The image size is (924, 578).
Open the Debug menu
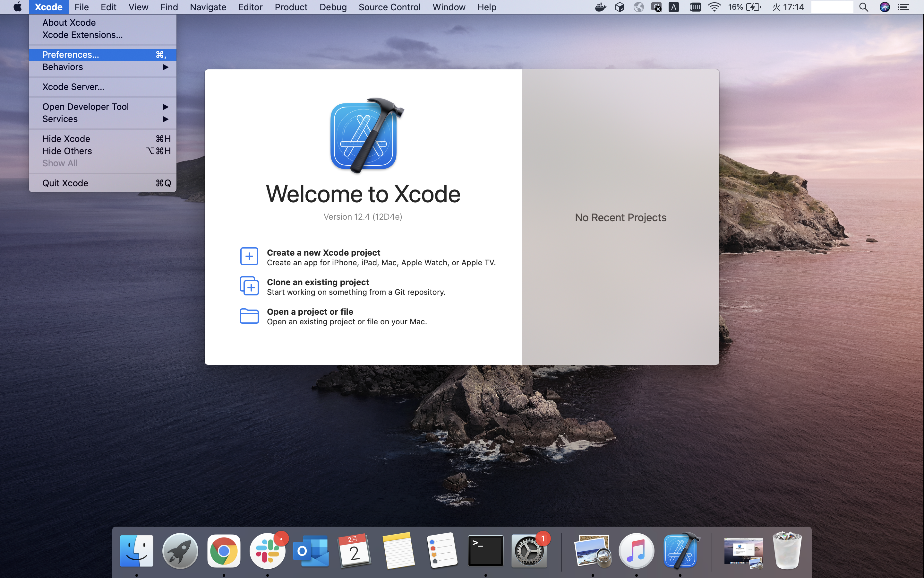click(x=333, y=7)
